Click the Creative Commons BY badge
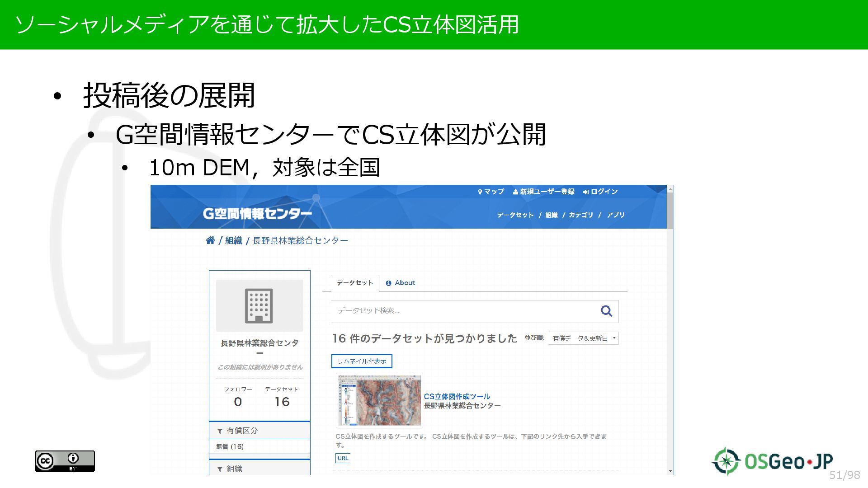Viewport: 868px width, 488px height. coord(65,461)
